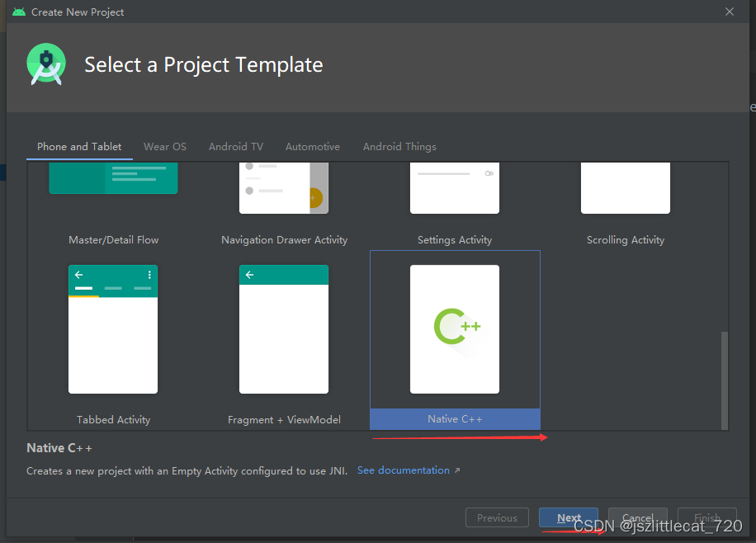Viewport: 756px width, 543px height.
Task: Click the Tabbed Activity label
Action: (113, 419)
